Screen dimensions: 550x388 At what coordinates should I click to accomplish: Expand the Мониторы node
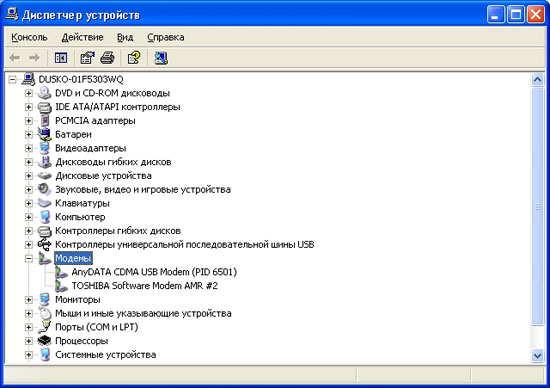[x=29, y=300]
